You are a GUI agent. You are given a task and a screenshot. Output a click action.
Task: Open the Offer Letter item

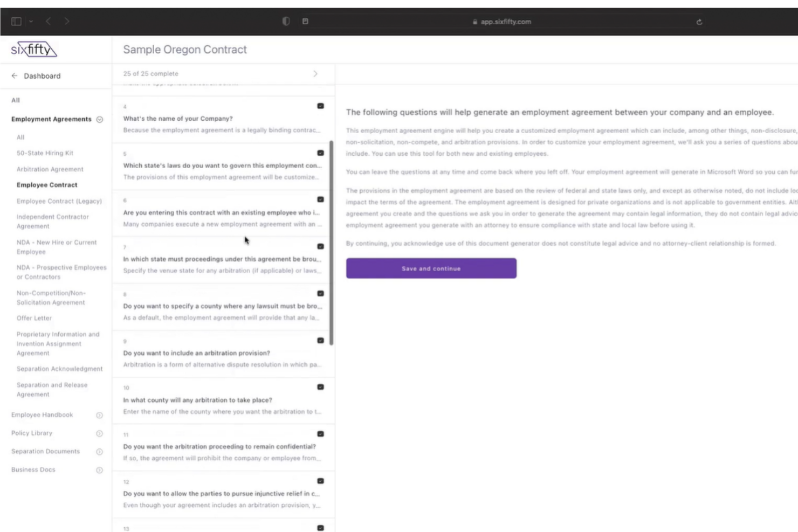34,318
